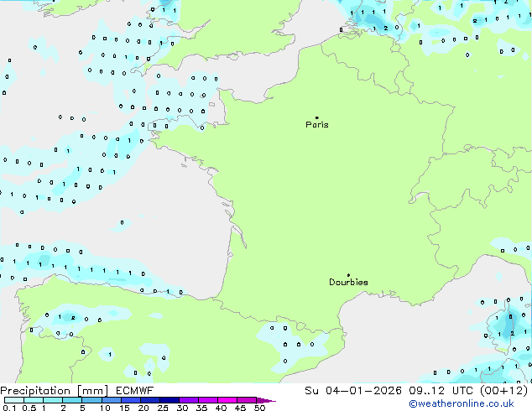
Task: Click the '09..12 UTC' time text
Action: (x=441, y=391)
